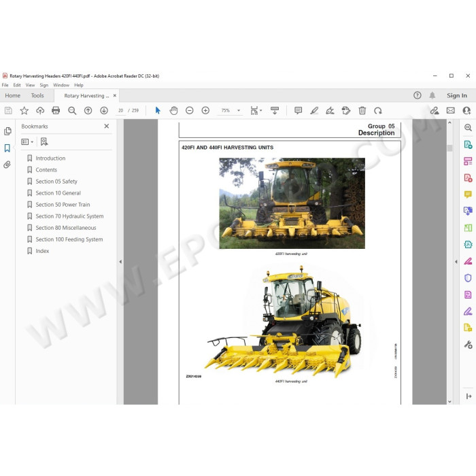Image resolution: width=476 pixels, height=476 pixels.
Task: Close the Rotary Harvesting document tab
Action: click(115, 95)
